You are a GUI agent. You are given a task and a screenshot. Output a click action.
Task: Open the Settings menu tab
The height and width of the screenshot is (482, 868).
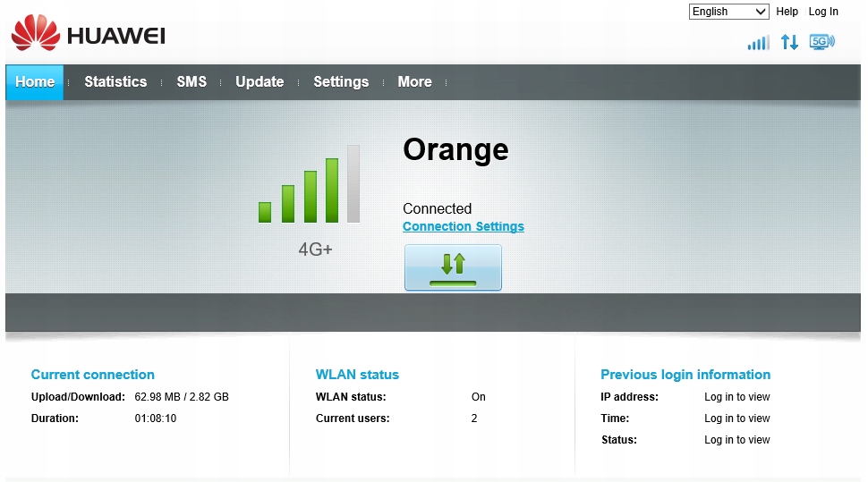click(x=341, y=82)
